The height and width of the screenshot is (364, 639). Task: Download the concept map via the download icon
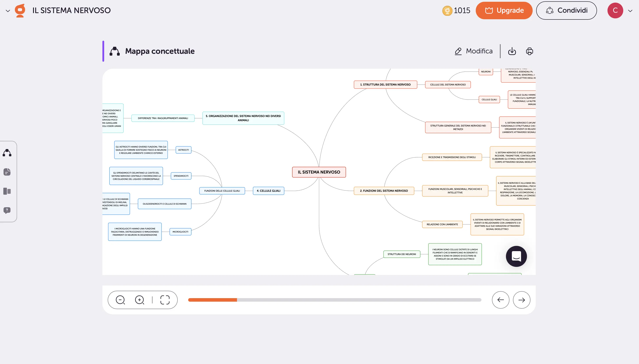(x=512, y=51)
